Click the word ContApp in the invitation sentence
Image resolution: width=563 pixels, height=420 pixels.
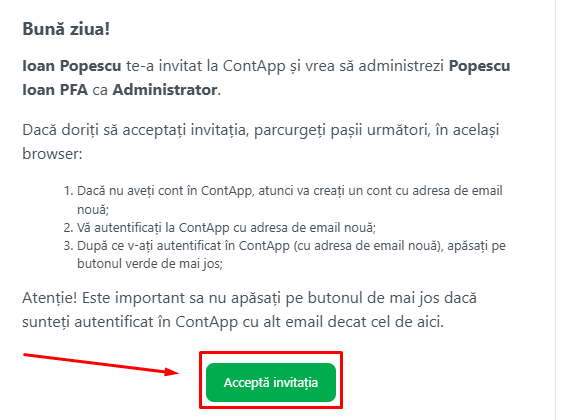point(254,66)
